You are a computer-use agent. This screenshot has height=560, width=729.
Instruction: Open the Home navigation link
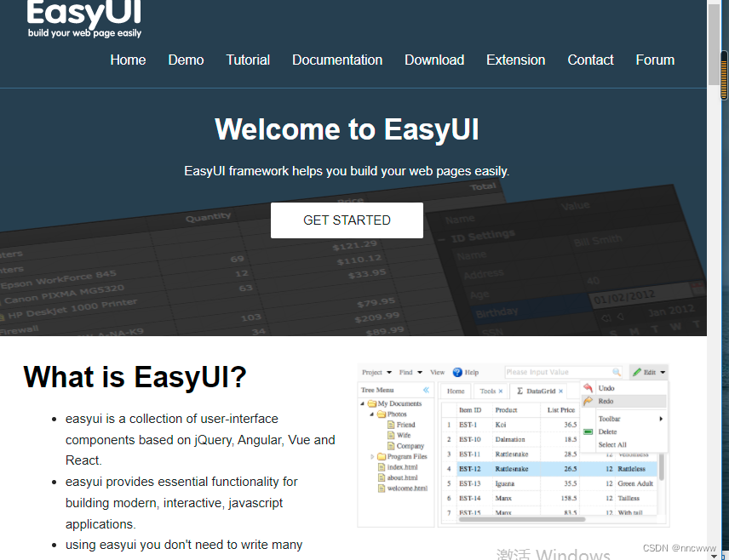(128, 60)
